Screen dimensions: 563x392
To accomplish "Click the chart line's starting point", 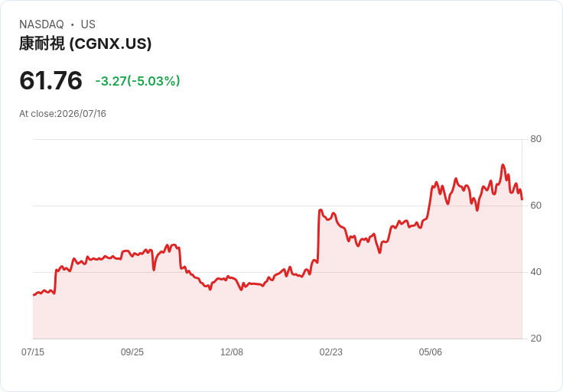I will [x=34, y=295].
